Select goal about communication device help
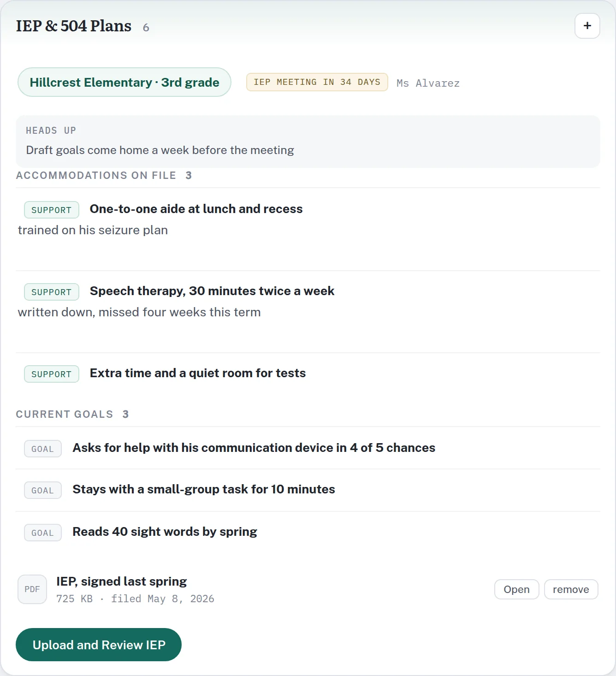616x676 pixels. pyautogui.click(x=308, y=448)
